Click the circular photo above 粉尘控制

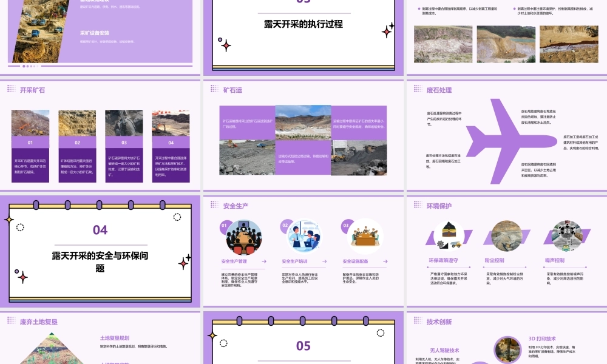tap(506, 235)
